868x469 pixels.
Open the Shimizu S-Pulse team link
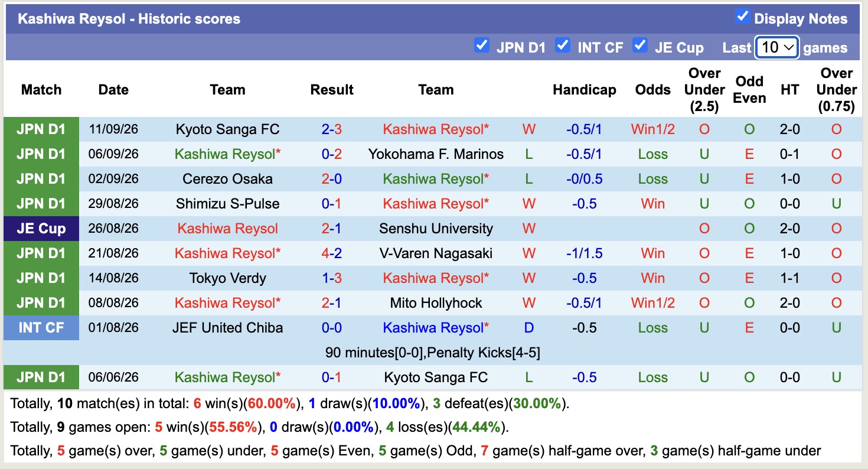click(x=227, y=204)
